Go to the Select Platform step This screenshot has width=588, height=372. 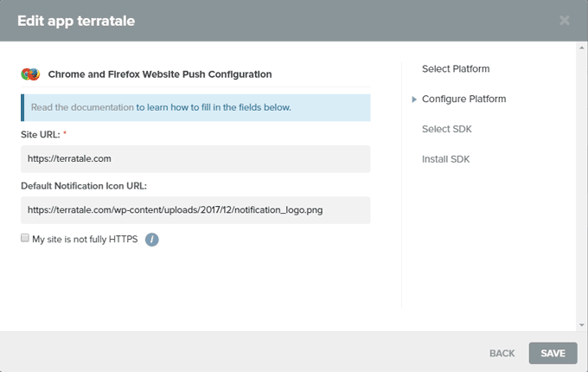pos(456,69)
